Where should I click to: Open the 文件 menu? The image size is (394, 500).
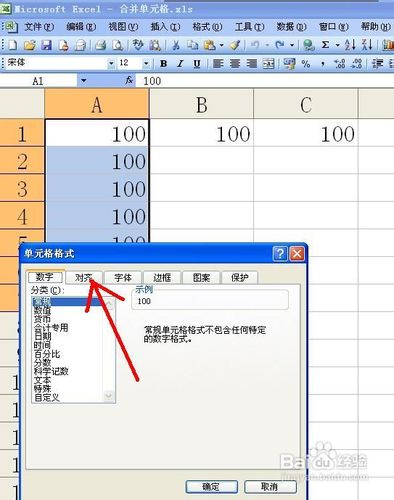click(x=39, y=27)
